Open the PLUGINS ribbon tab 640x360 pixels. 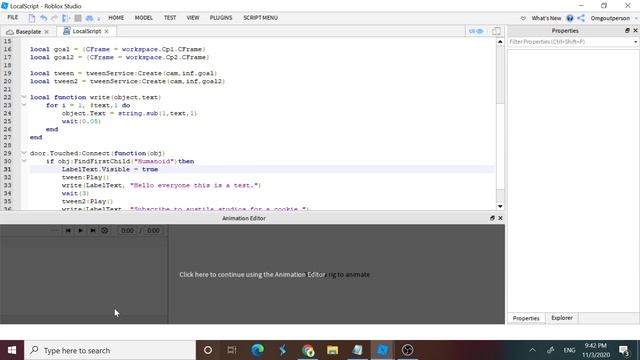221,18
